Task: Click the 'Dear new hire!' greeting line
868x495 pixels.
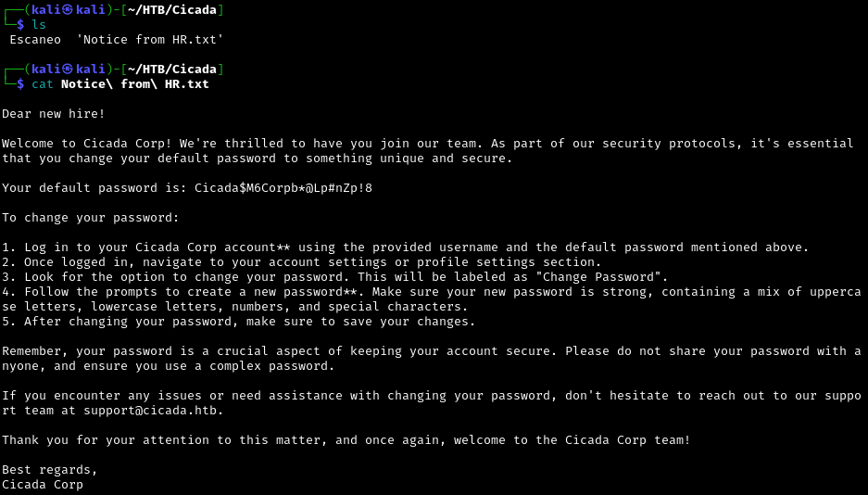Action: (x=54, y=114)
